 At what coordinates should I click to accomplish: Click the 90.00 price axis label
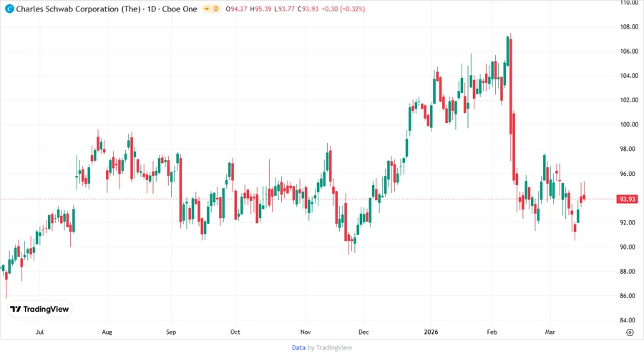(x=629, y=247)
